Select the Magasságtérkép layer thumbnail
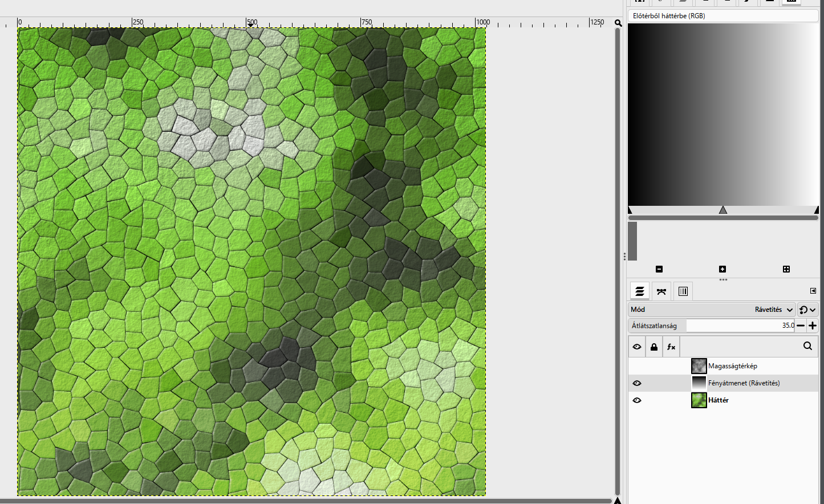 [699, 366]
